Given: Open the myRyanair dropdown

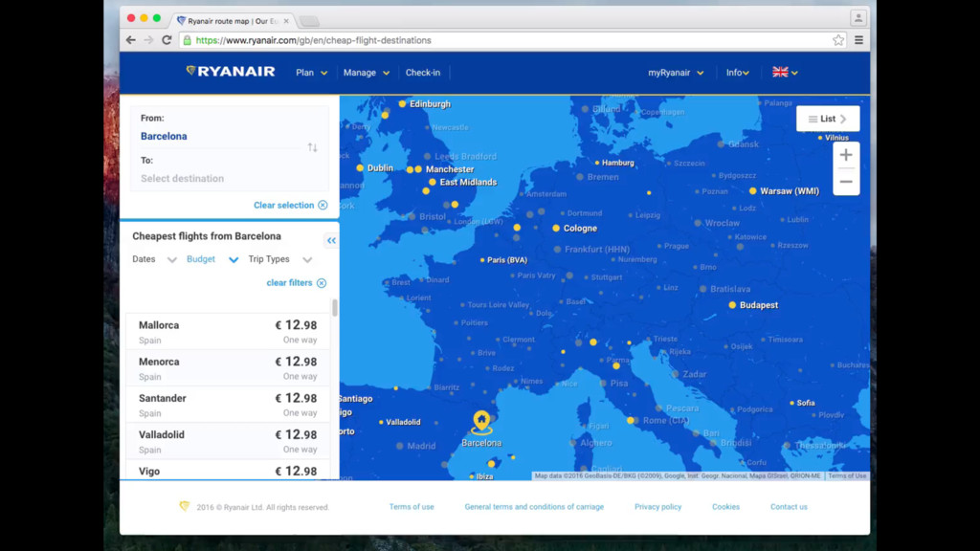Looking at the screenshot, I should point(676,73).
